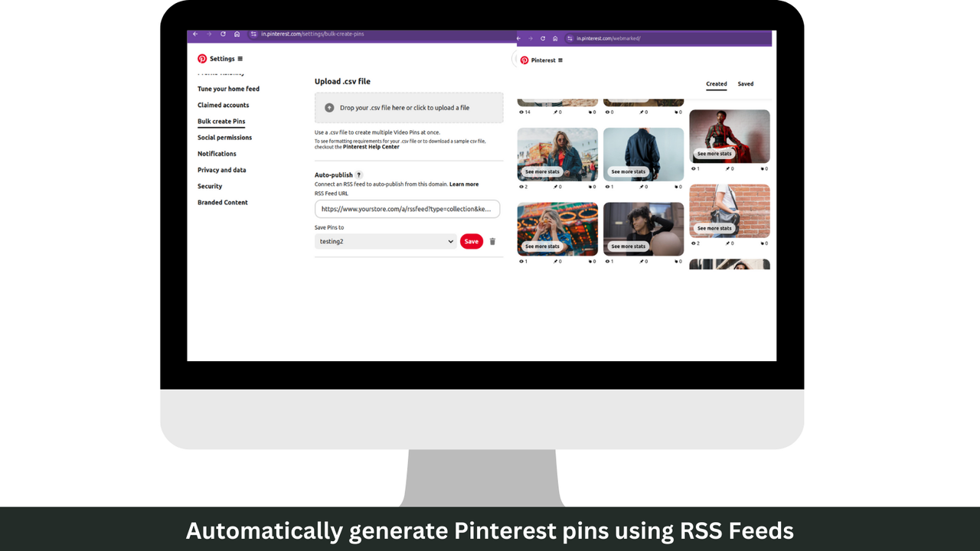Open Branded Content settings
The image size is (980, 551).
223,202
